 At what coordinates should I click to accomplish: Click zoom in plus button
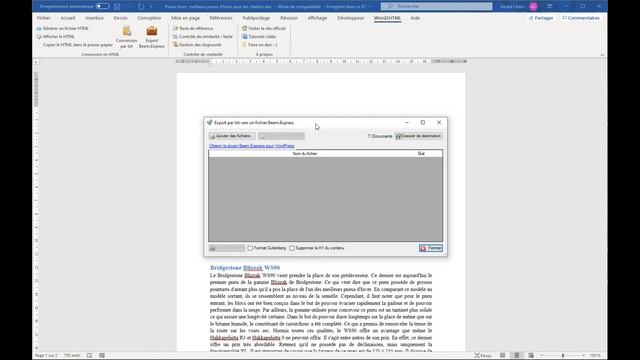(x=584, y=356)
